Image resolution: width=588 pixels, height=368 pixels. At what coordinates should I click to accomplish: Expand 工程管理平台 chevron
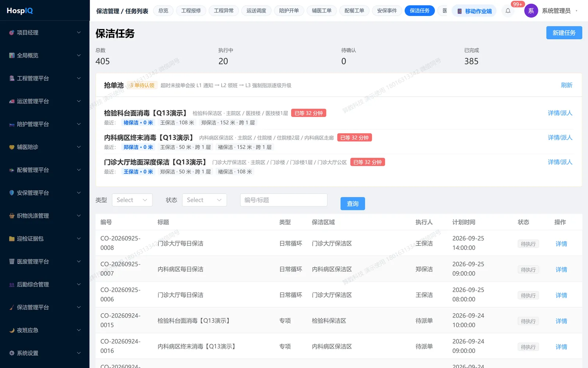pyautogui.click(x=79, y=78)
